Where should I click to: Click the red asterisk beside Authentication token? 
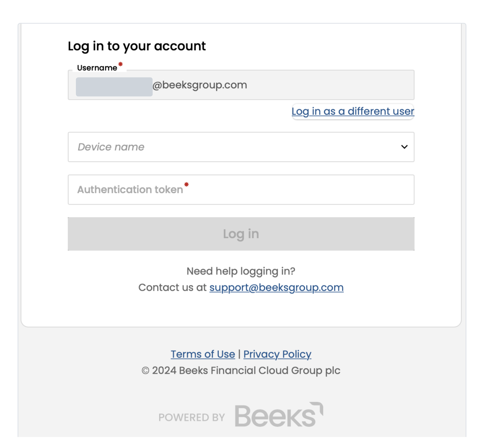(186, 185)
